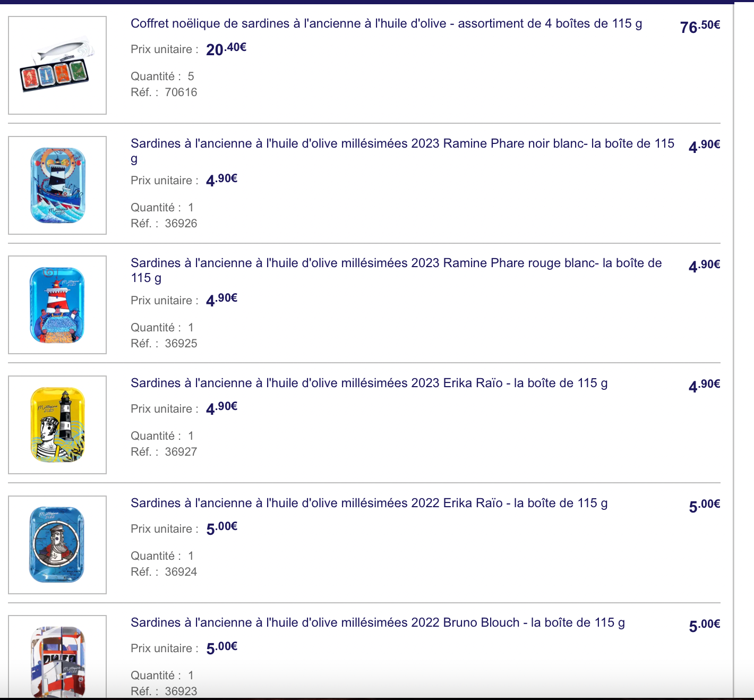Open the blue 2022 Erika Raïo tin thumbnail
This screenshot has width=754, height=700.
click(x=57, y=545)
